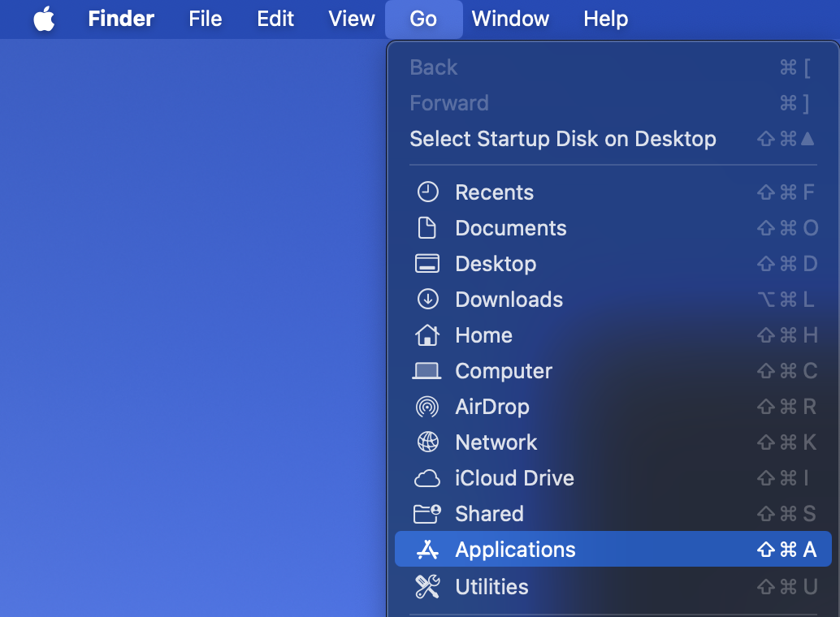The height and width of the screenshot is (617, 840).
Task: Open the Window menu
Action: click(510, 19)
